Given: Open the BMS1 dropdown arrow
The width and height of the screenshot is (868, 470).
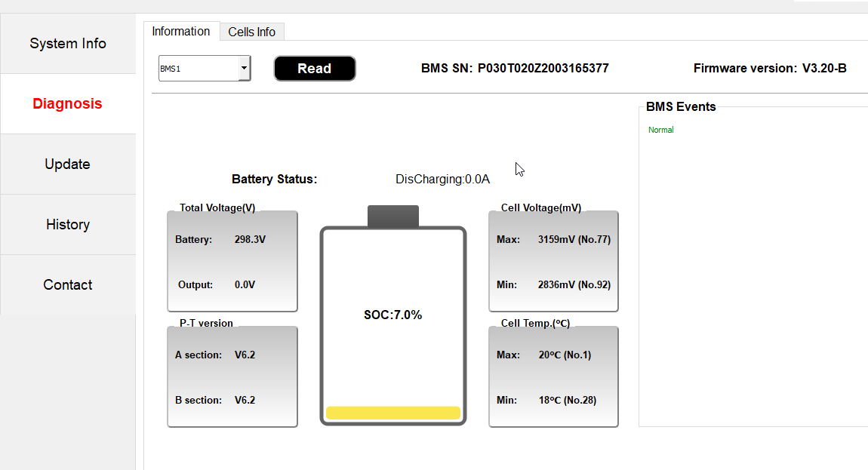Looking at the screenshot, I should tap(244, 69).
